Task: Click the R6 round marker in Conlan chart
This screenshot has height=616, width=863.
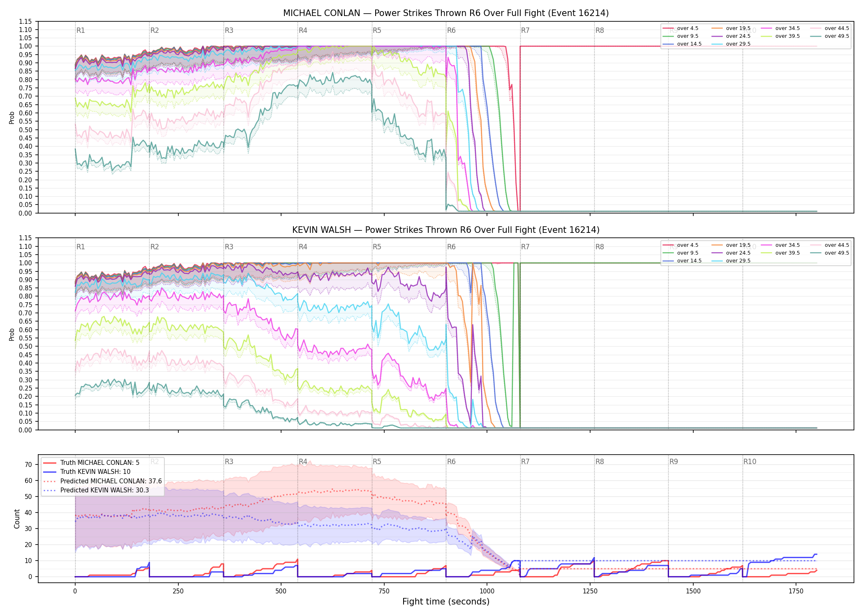Action: (451, 30)
